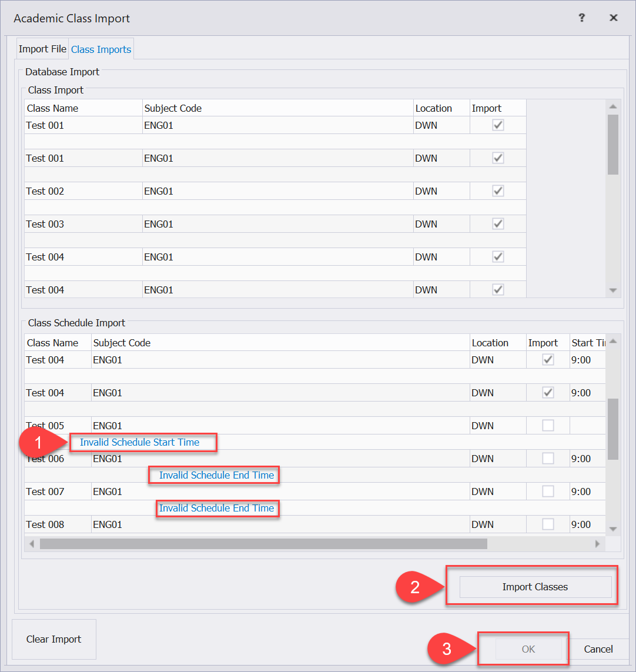Select the Class Imports tab
The image size is (636, 672).
click(101, 49)
